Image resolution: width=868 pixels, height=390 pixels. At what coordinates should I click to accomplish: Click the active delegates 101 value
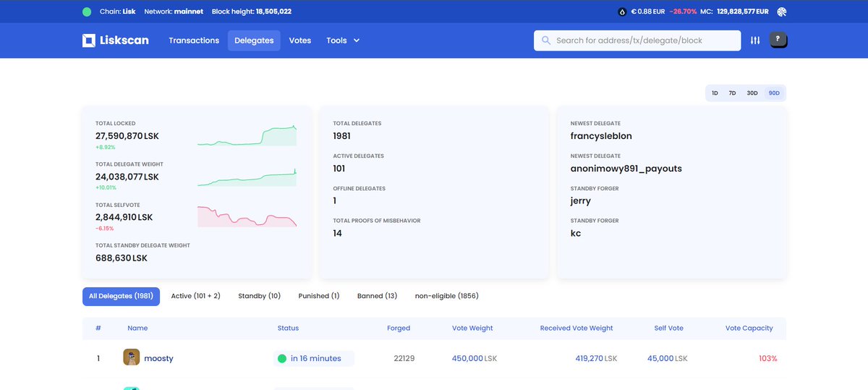pyautogui.click(x=338, y=169)
